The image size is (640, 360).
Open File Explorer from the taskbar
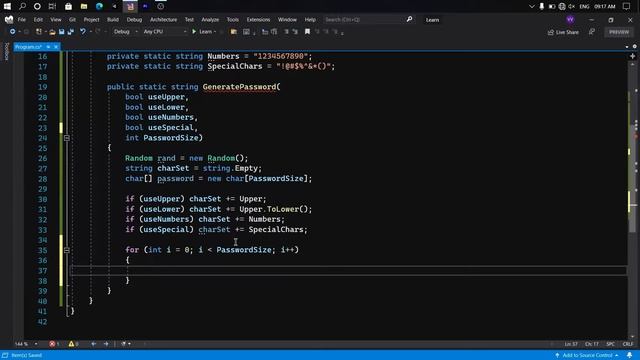pos(84,6)
